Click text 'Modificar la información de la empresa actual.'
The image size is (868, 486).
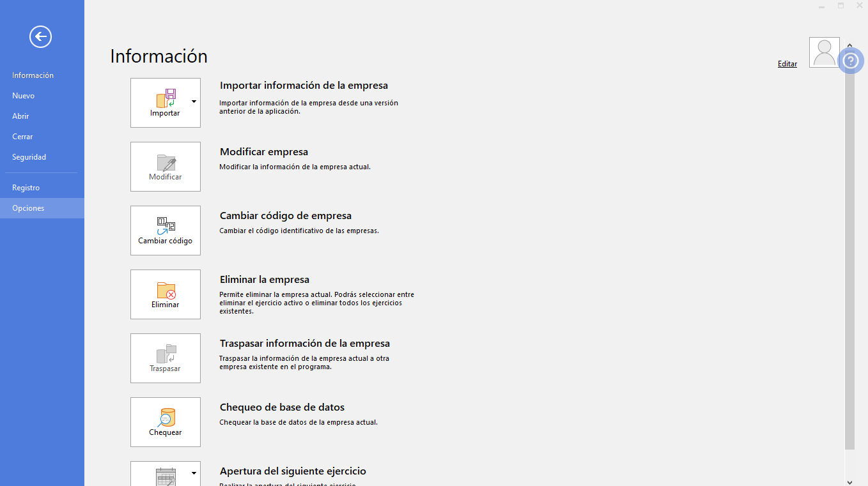(295, 167)
